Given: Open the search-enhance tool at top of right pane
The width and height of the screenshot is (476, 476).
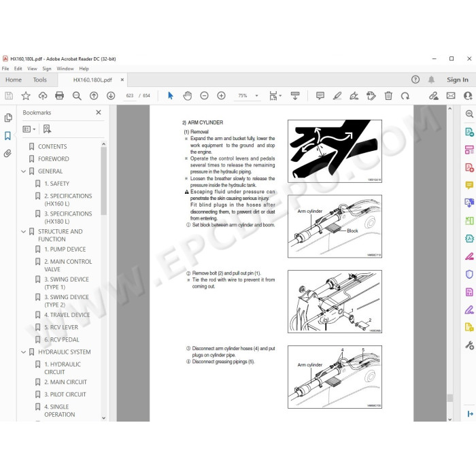Looking at the screenshot, I should pyautogui.click(x=469, y=114).
